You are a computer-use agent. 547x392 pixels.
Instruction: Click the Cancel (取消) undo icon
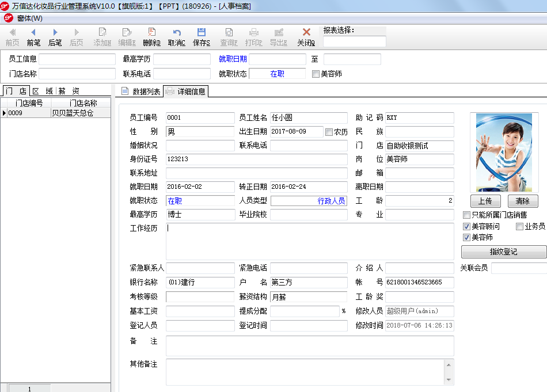[177, 33]
